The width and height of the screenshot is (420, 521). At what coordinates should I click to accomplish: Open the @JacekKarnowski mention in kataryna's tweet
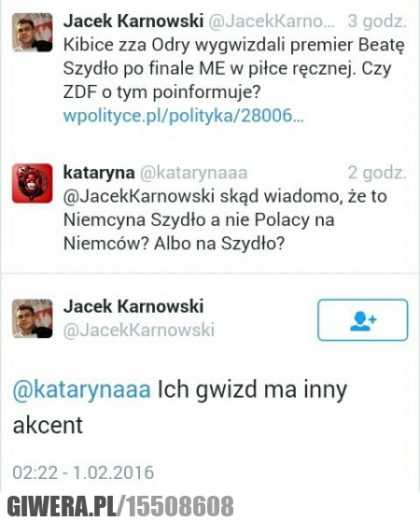[x=139, y=196]
